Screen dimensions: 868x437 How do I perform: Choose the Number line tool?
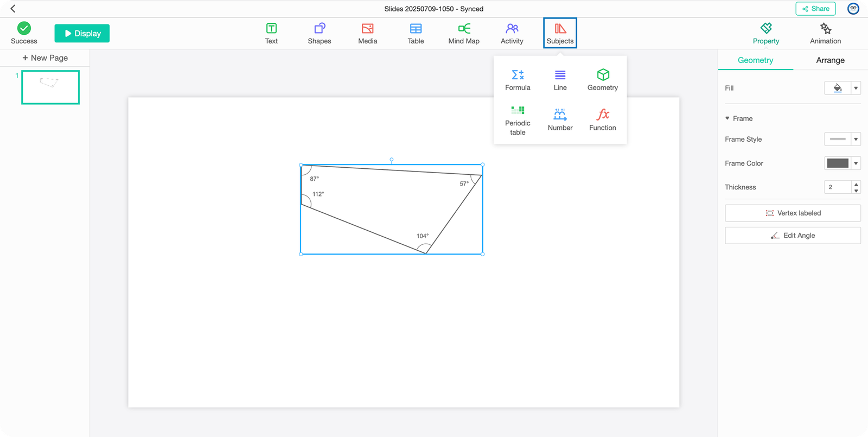[560, 120]
